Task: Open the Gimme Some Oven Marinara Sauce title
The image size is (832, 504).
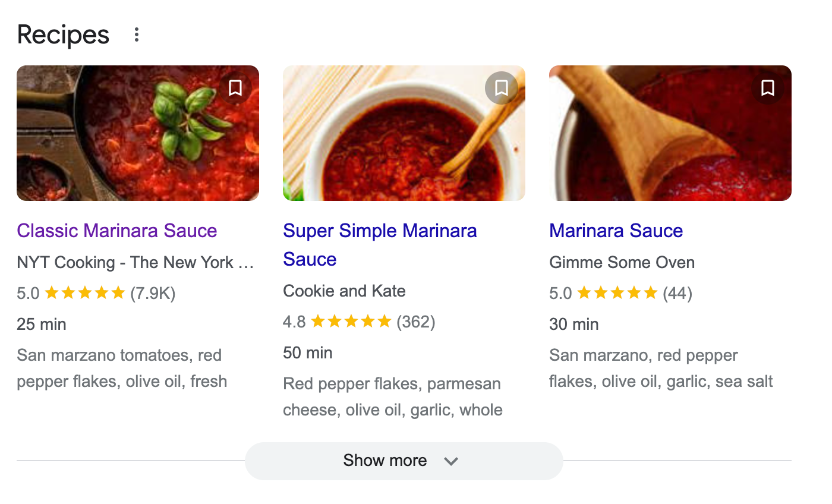Action: pos(616,231)
